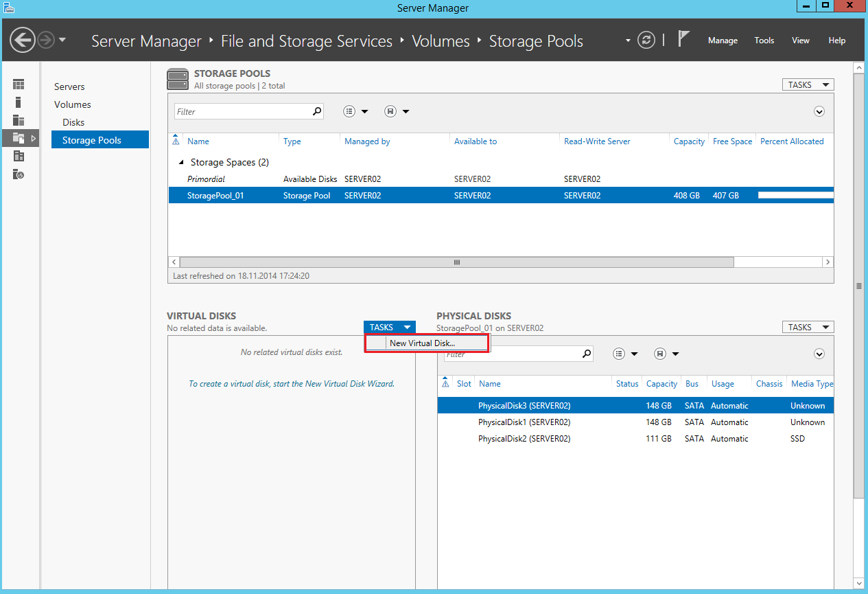The image size is (868, 594).
Task: Select PhysicalDisk3 (SERVER02) row
Action: (x=635, y=406)
